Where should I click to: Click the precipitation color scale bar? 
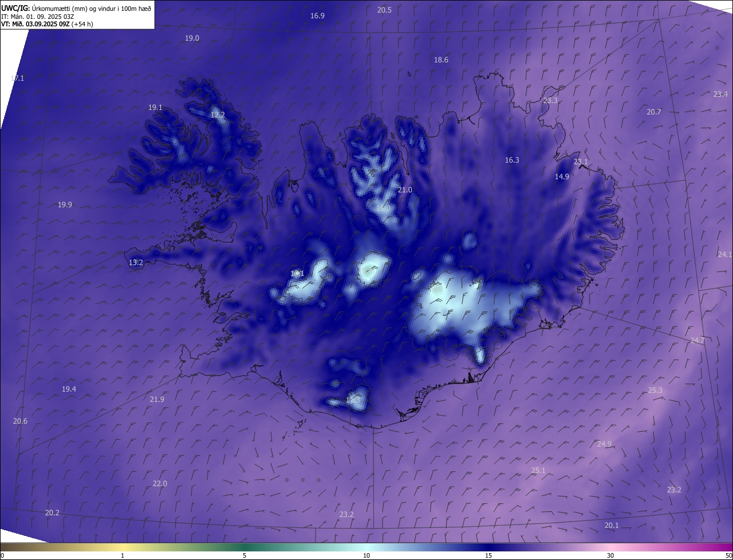[366, 547]
